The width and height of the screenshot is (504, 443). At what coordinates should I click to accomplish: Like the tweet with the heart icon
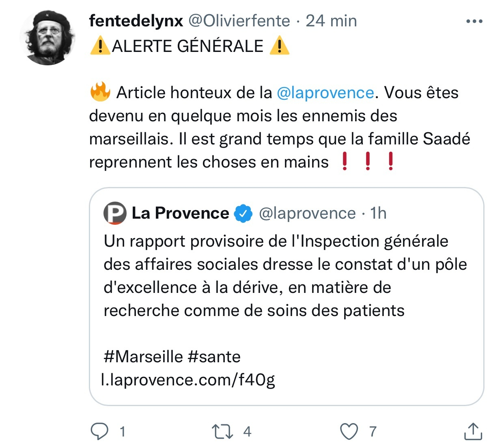coord(349,431)
